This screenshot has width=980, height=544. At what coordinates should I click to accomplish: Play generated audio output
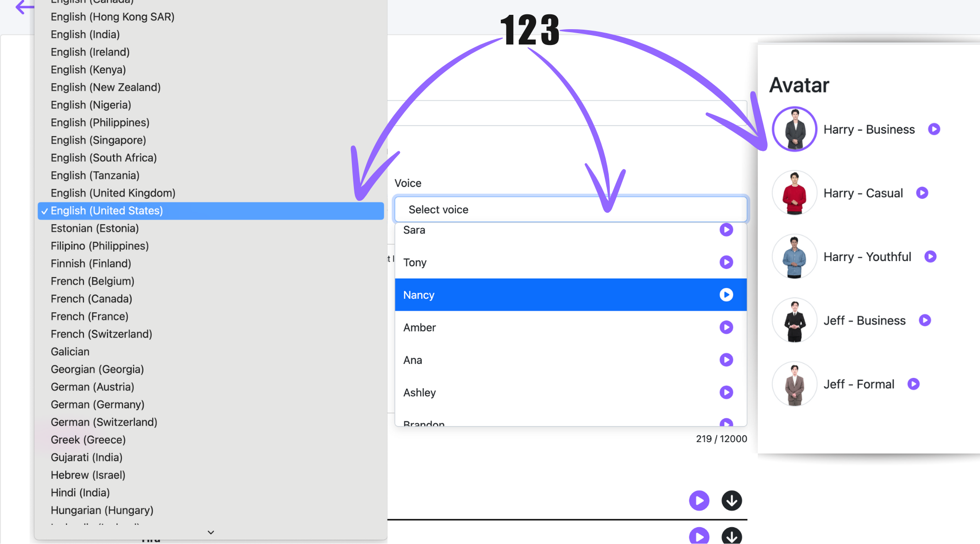[700, 500]
